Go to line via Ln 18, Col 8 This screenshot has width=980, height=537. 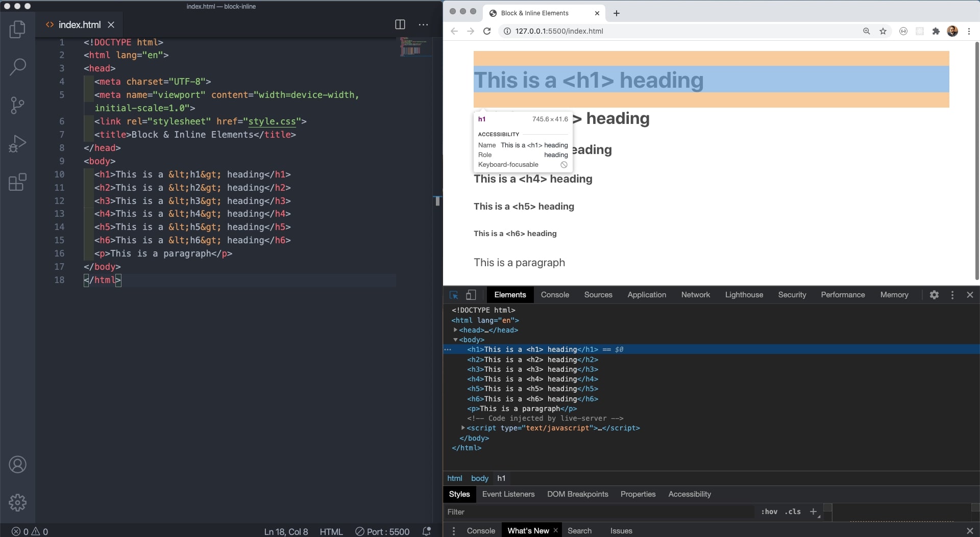click(x=286, y=531)
